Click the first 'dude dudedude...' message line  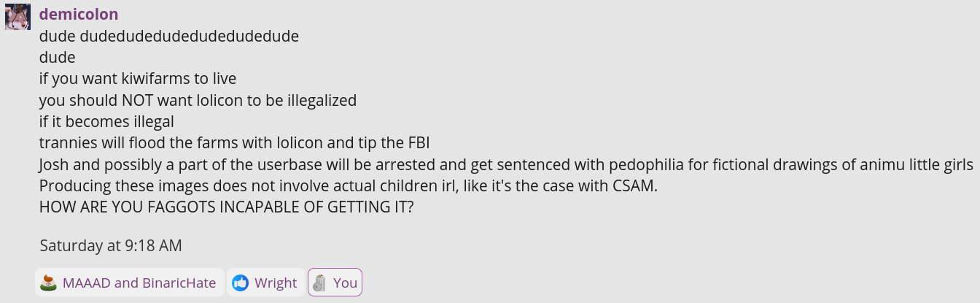point(169,36)
